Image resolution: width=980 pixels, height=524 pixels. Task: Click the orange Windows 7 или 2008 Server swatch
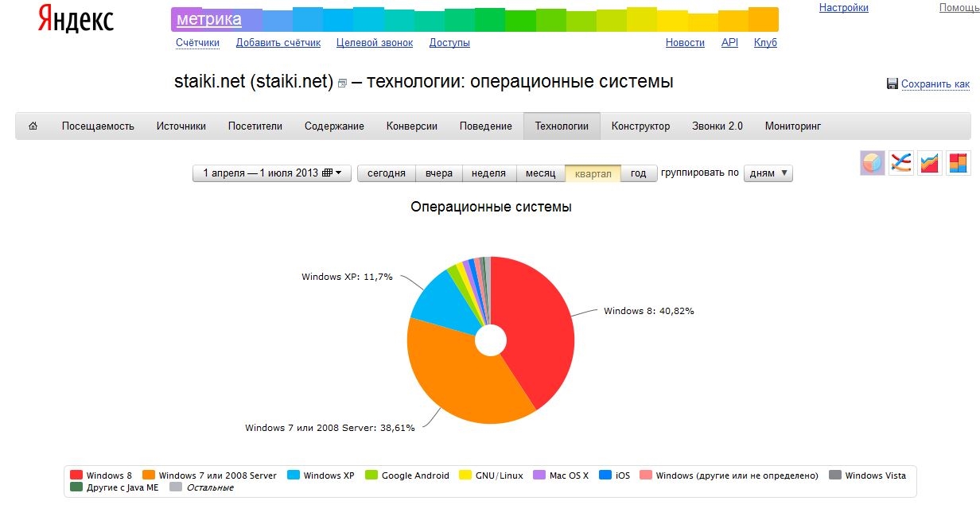[x=150, y=475]
